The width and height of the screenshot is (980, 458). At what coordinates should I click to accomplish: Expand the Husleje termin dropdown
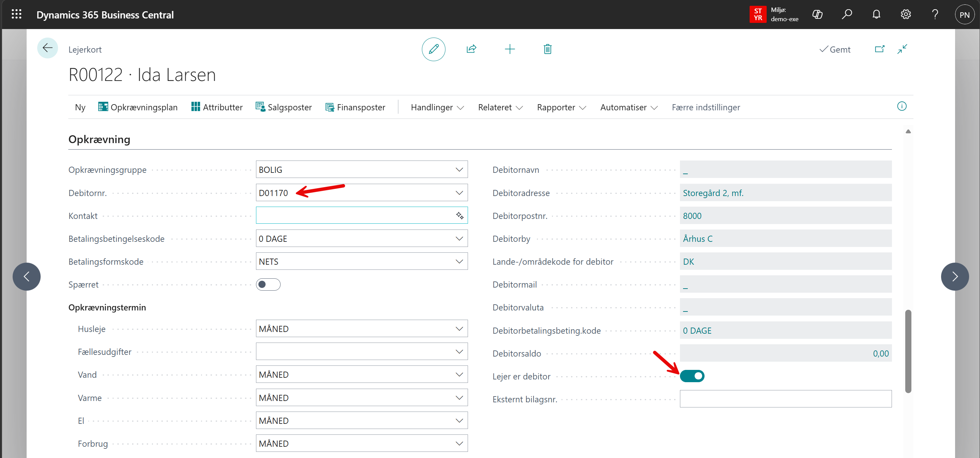459,329
